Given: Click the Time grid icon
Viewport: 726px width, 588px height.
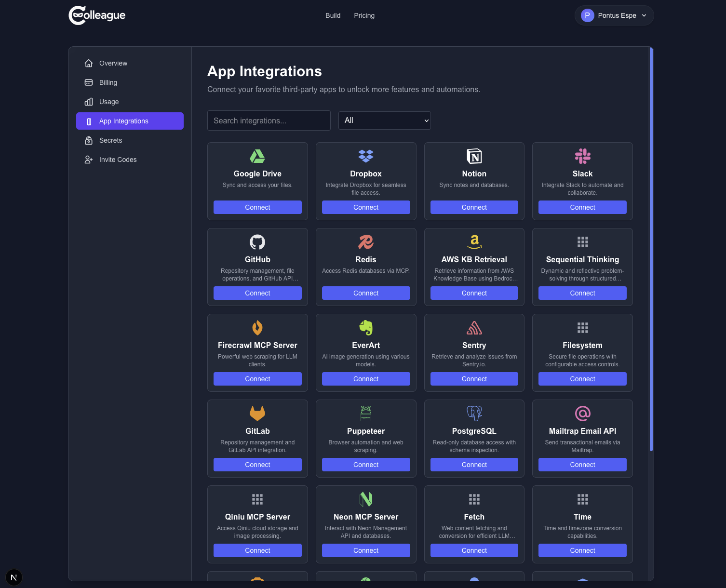Looking at the screenshot, I should click(x=583, y=499).
